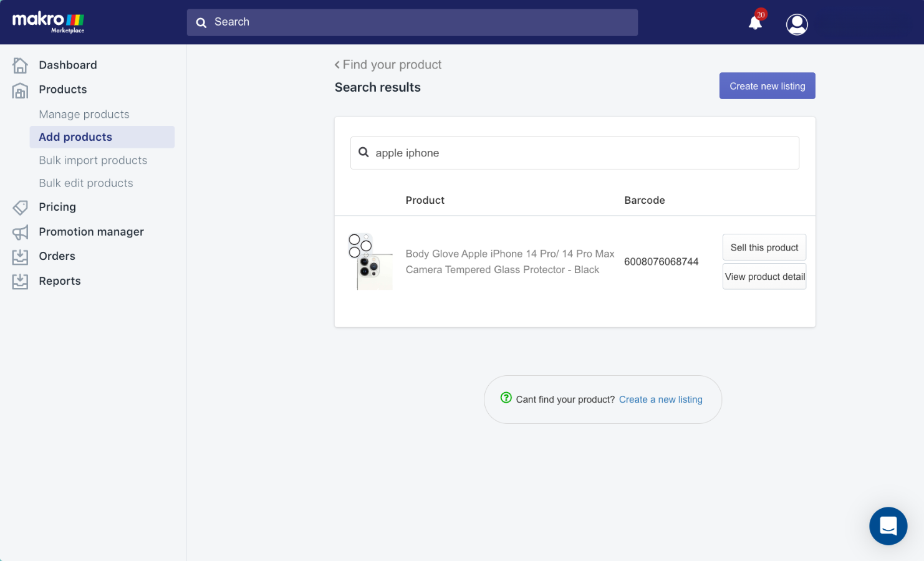Follow the Create a new listing link
This screenshot has height=561, width=924.
click(661, 400)
